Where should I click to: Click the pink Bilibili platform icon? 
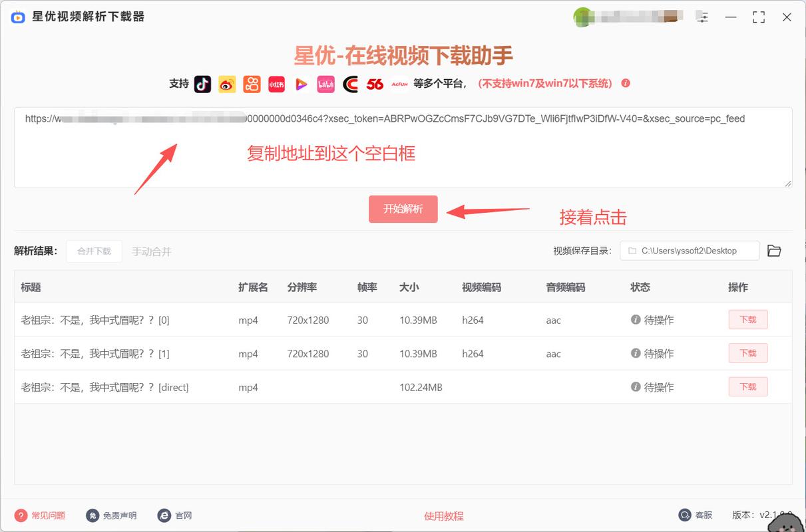[325, 84]
